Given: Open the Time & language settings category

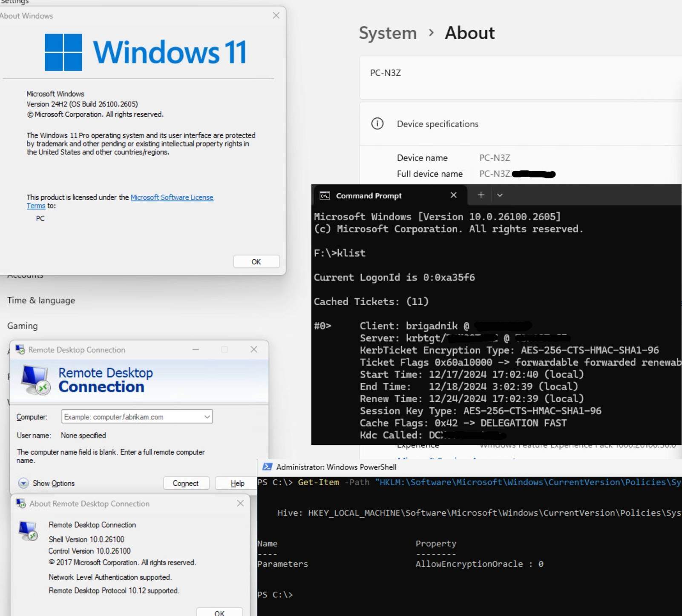Looking at the screenshot, I should tap(41, 300).
